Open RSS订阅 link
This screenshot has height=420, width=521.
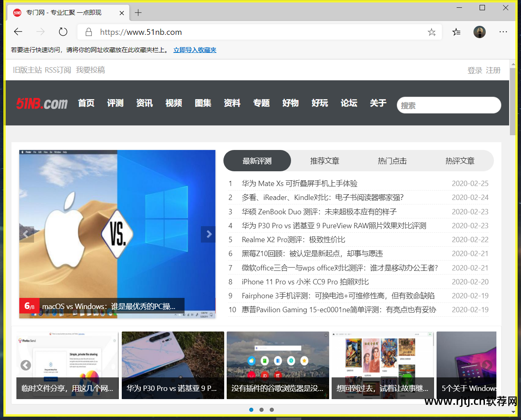click(x=58, y=70)
